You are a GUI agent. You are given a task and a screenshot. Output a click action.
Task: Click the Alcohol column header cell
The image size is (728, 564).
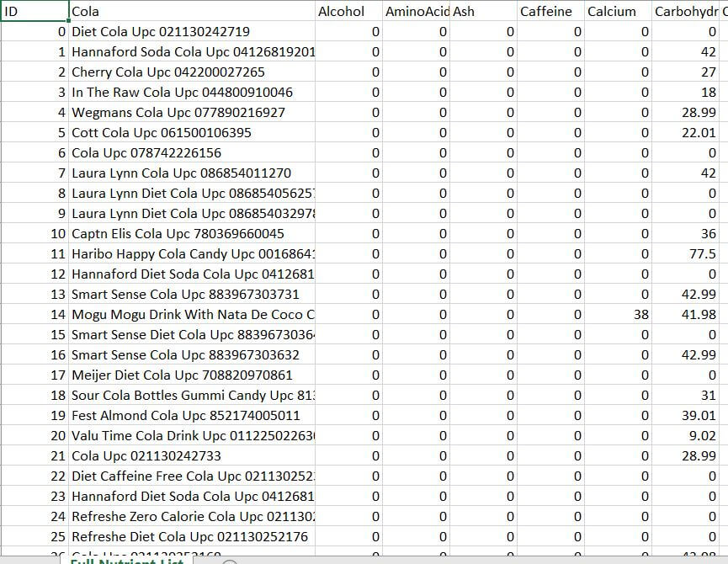click(x=348, y=11)
